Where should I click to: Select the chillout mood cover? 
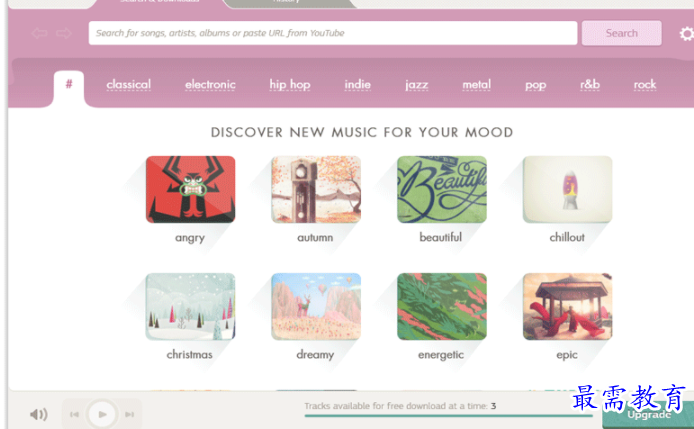(x=567, y=189)
